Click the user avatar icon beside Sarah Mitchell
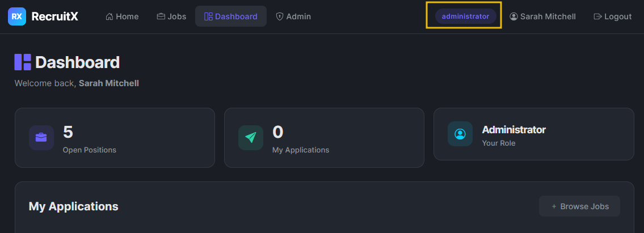This screenshot has height=233, width=644. pos(513,16)
